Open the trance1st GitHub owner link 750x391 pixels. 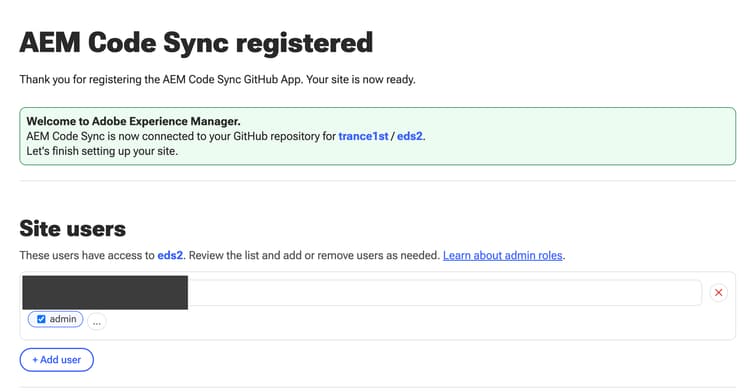pos(363,136)
